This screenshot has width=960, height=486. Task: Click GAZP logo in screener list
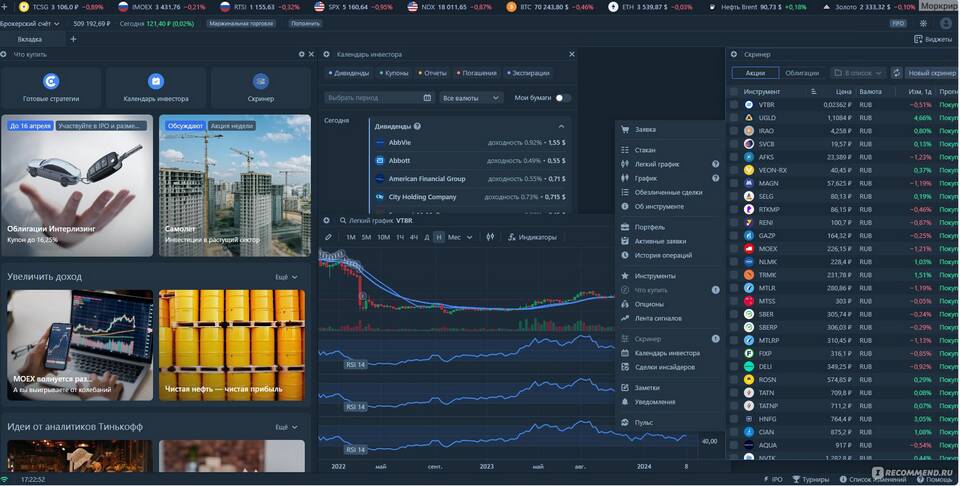[x=749, y=236]
